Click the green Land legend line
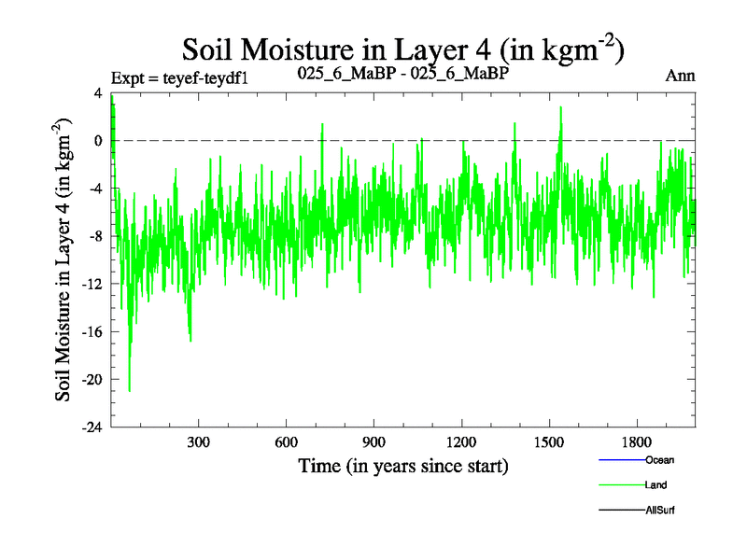 (620, 485)
